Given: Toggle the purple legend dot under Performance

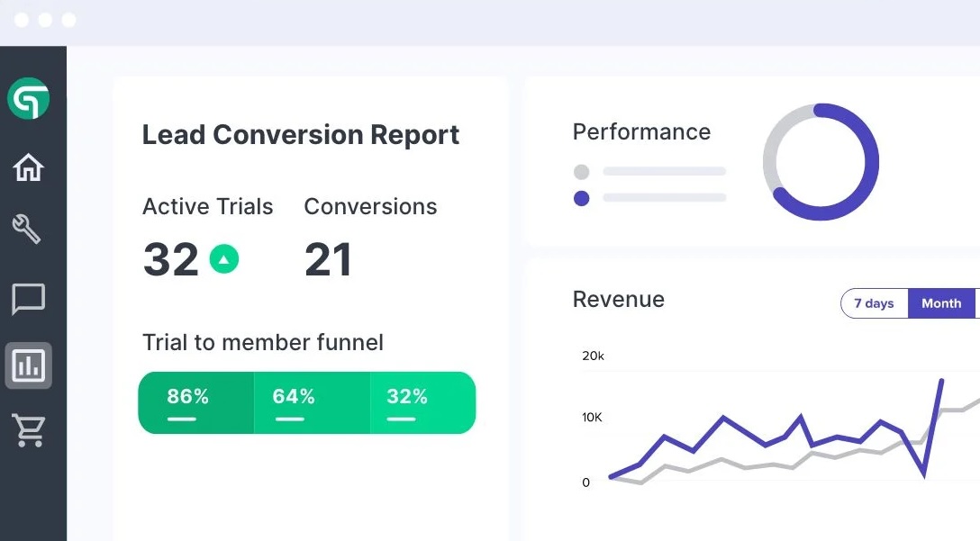Looking at the screenshot, I should [x=582, y=198].
